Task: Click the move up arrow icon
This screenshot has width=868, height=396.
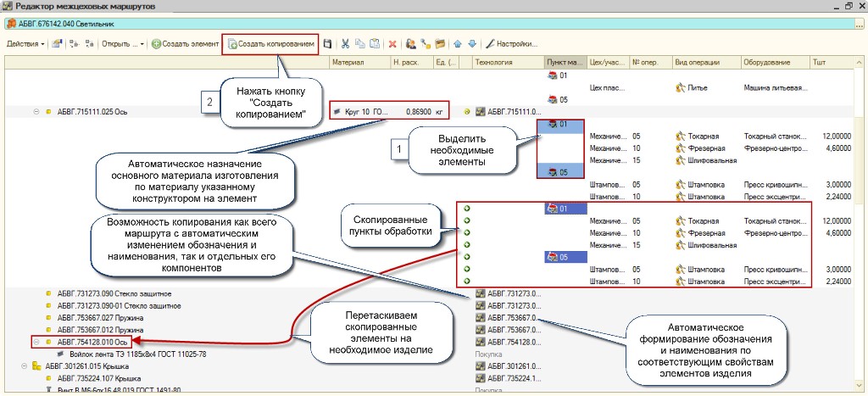Action: click(459, 43)
